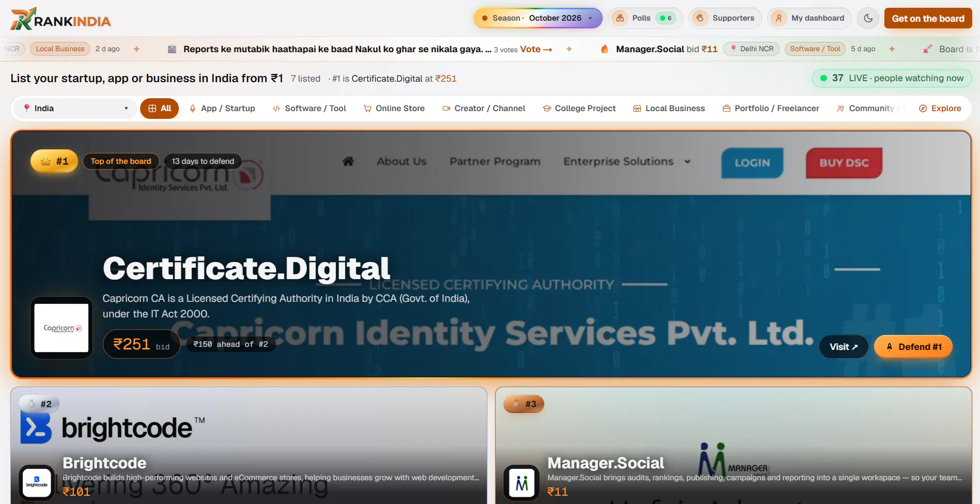Open the Polls button
Image resolution: width=980 pixels, height=504 pixels.
[645, 18]
